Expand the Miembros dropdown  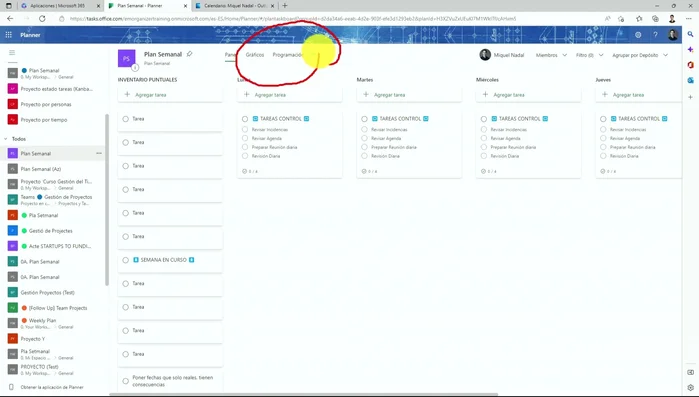(551, 55)
